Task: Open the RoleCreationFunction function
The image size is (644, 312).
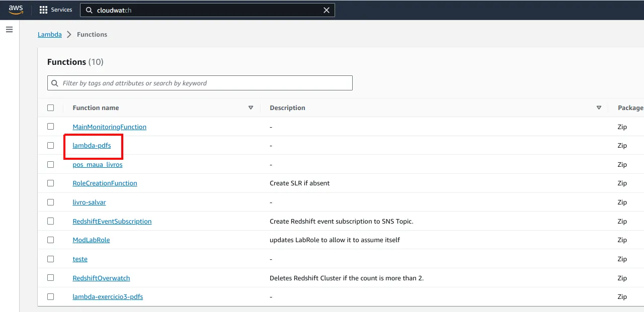Action: (x=105, y=183)
